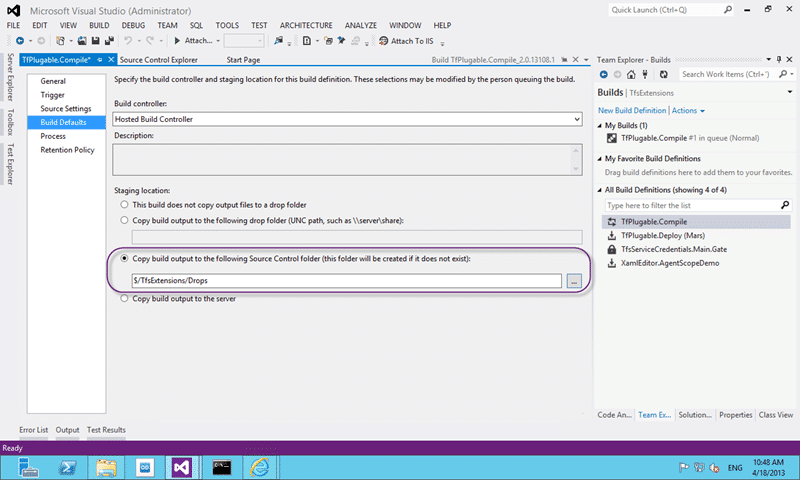Click the green Start/Attach play button
Image resolution: width=800 pixels, height=480 pixels.
tap(177, 41)
